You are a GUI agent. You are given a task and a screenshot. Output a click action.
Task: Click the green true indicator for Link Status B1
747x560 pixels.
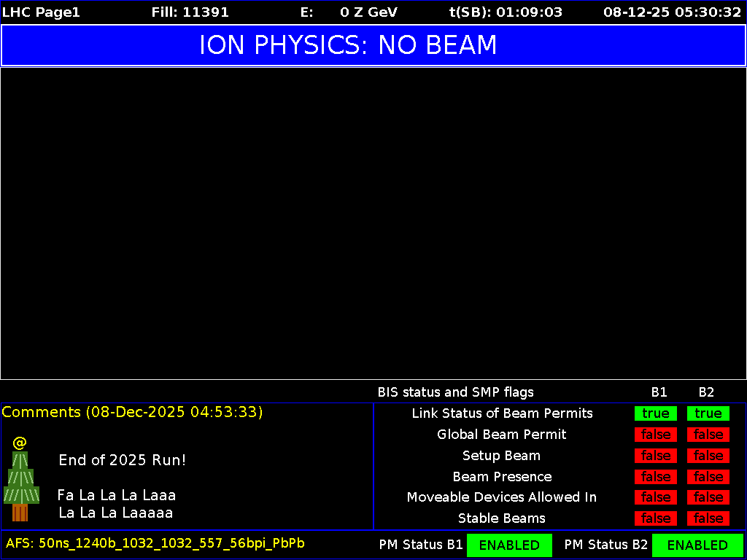click(x=655, y=413)
